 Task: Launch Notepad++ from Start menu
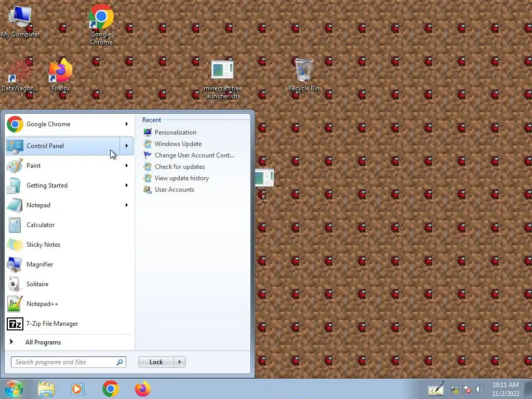pyautogui.click(x=69, y=303)
